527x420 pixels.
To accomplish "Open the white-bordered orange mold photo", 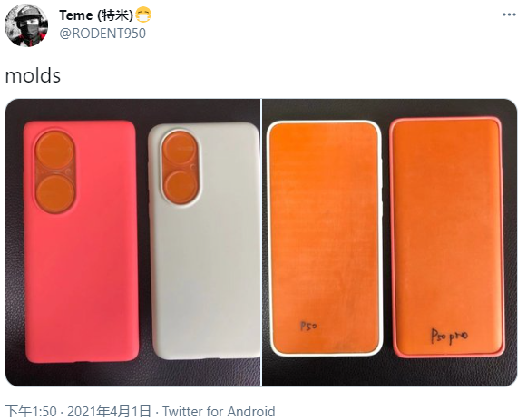I will 325,238.
